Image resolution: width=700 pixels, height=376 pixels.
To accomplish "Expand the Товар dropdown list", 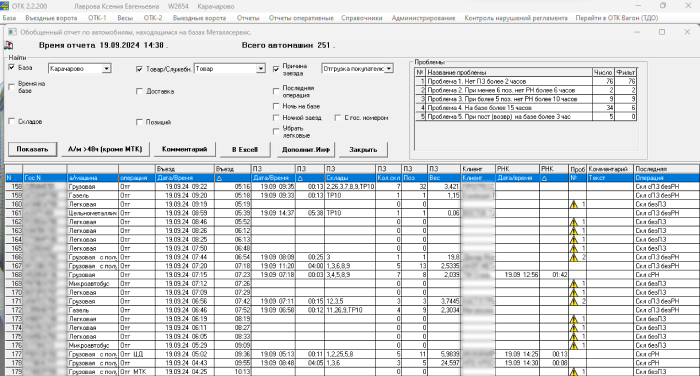I will (261, 69).
